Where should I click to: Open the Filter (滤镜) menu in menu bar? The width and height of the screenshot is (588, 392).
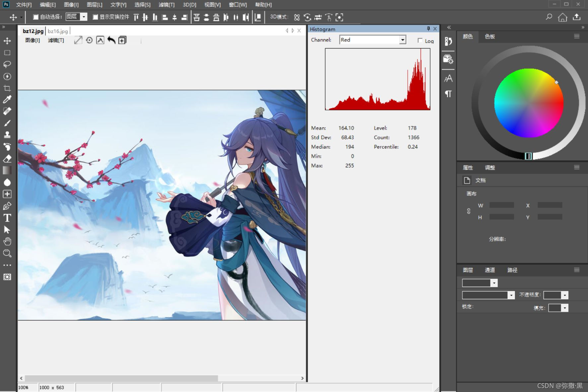pos(166,5)
